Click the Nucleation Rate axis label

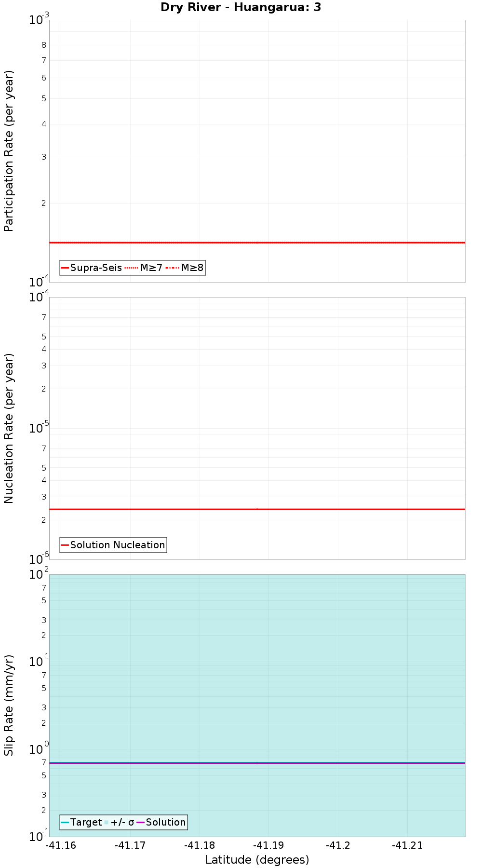click(9, 428)
